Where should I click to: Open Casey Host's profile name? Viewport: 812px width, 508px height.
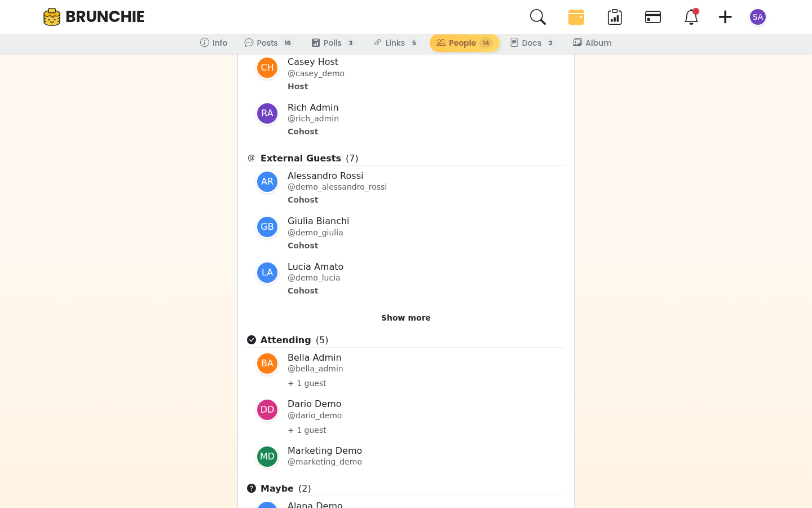pos(313,62)
